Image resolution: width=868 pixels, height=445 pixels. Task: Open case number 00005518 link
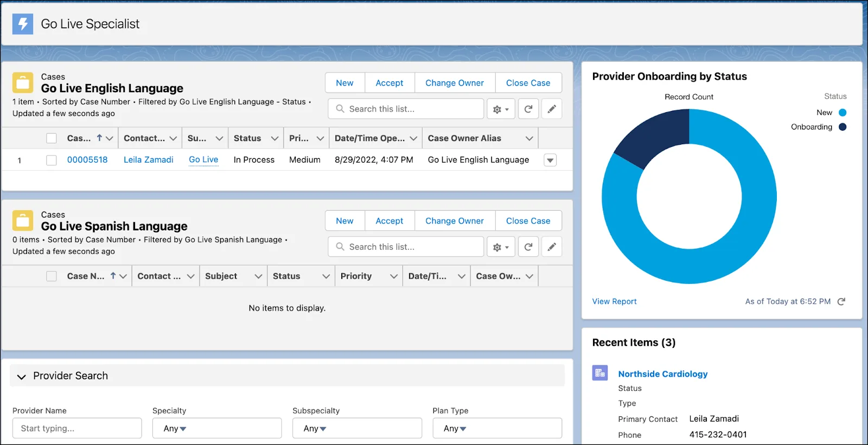(x=87, y=160)
